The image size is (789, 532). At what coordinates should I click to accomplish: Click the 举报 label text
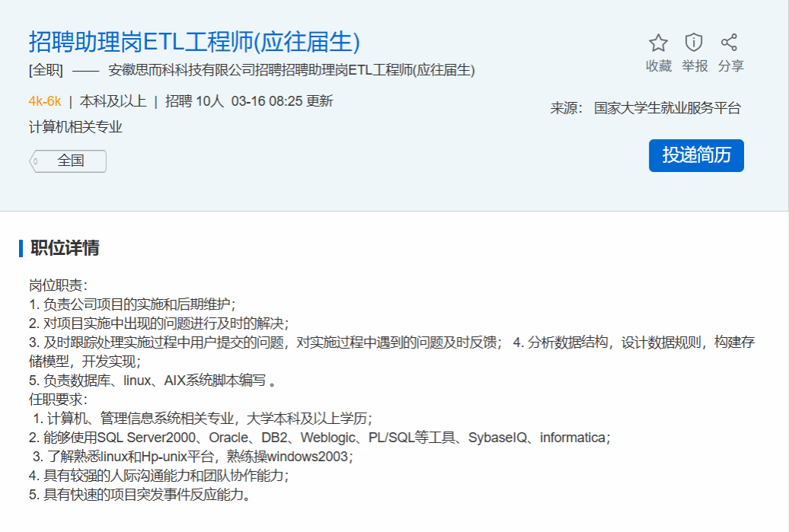[694, 66]
